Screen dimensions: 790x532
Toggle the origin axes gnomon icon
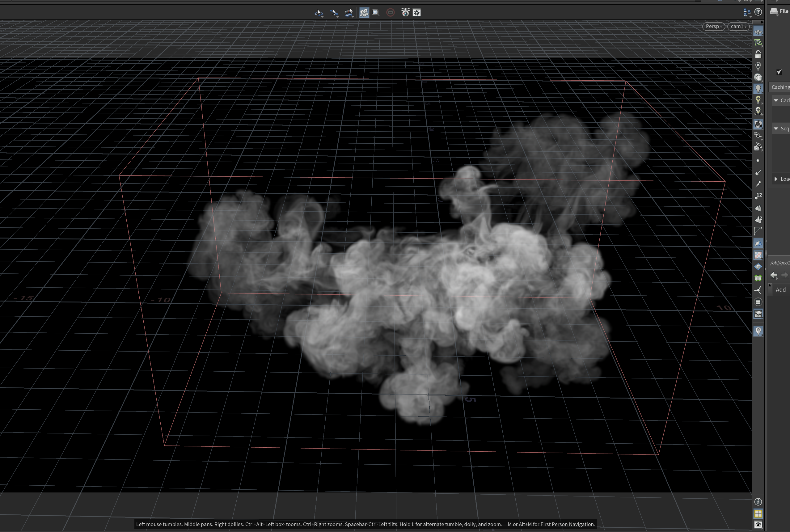(x=758, y=290)
